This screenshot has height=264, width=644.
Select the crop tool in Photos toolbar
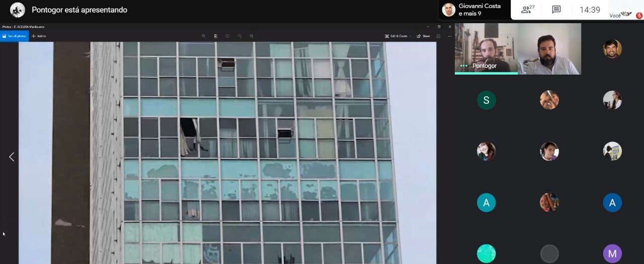point(252,36)
